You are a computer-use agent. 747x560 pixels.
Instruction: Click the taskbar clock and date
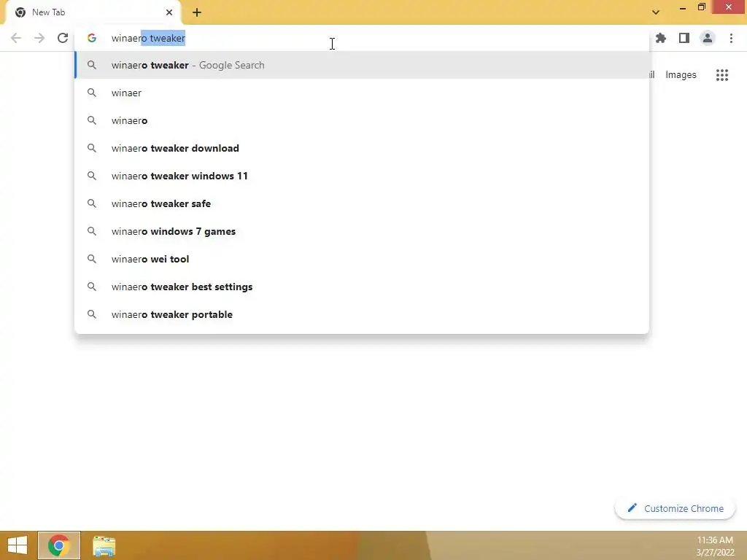click(715, 546)
